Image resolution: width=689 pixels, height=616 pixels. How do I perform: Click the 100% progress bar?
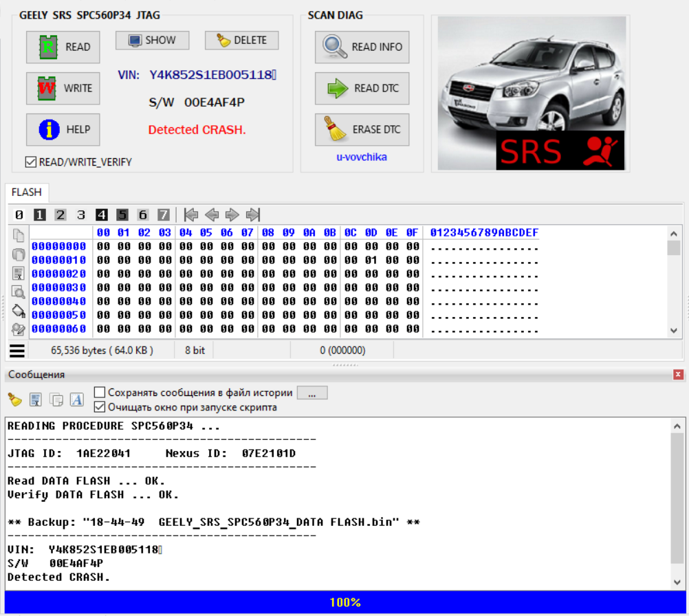tap(345, 602)
